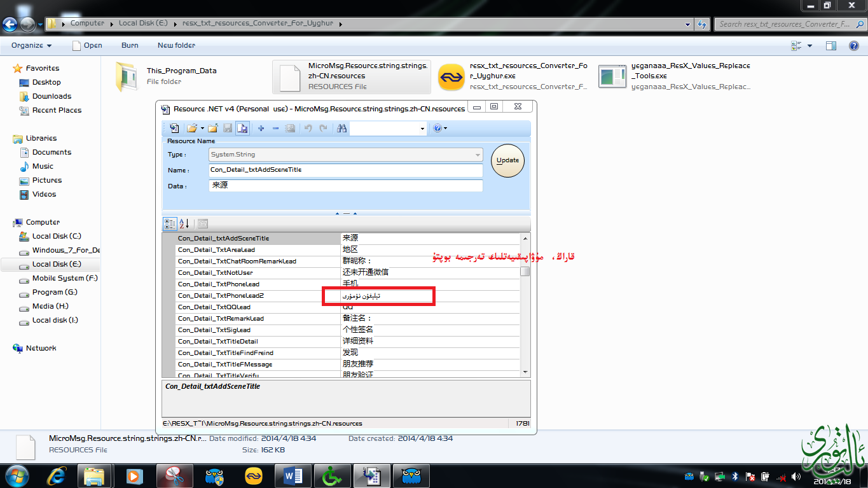Open the search combo box next to binoculars

(388, 128)
